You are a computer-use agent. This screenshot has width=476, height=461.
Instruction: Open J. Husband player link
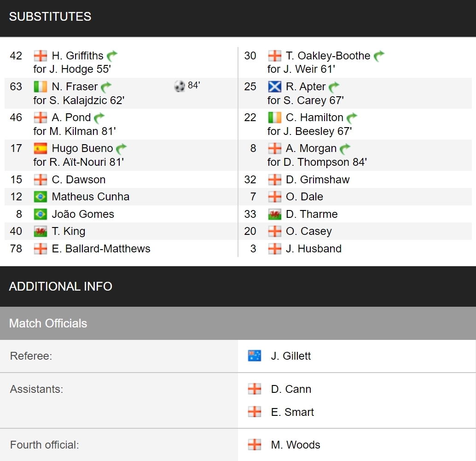(x=313, y=249)
